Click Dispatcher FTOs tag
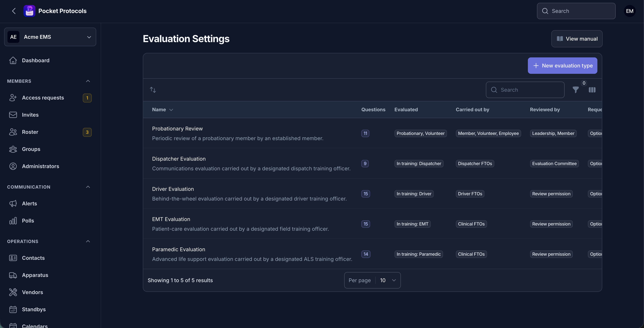Image resolution: width=644 pixels, height=328 pixels. pyautogui.click(x=475, y=164)
